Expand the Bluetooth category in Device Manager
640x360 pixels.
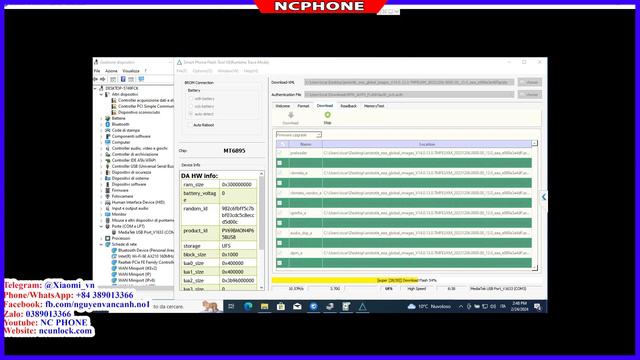(101, 124)
